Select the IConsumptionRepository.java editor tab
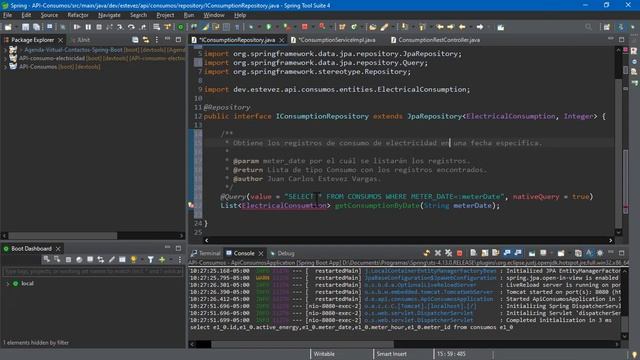This screenshot has width=640, height=360. point(237,40)
